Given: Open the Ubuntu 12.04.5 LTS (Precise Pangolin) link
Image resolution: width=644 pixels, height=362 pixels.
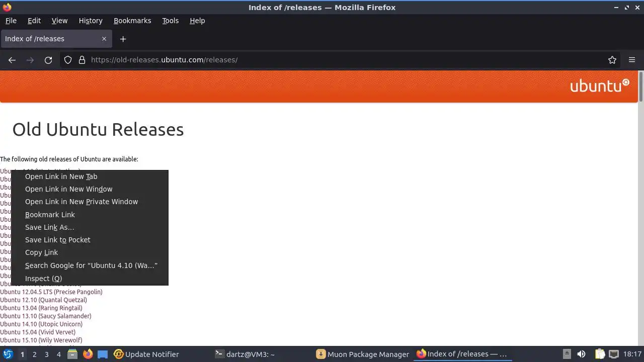Looking at the screenshot, I should tap(51, 292).
